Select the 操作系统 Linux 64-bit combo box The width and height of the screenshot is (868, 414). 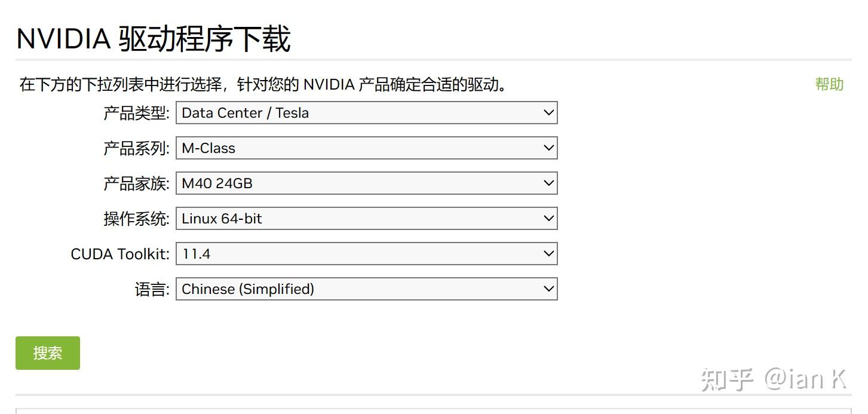366,219
